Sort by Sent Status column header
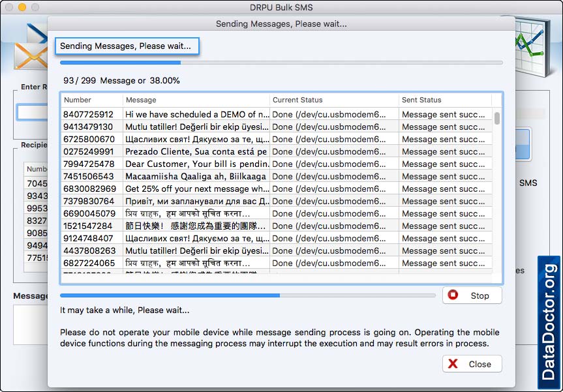This screenshot has height=392, width=563. (445, 100)
